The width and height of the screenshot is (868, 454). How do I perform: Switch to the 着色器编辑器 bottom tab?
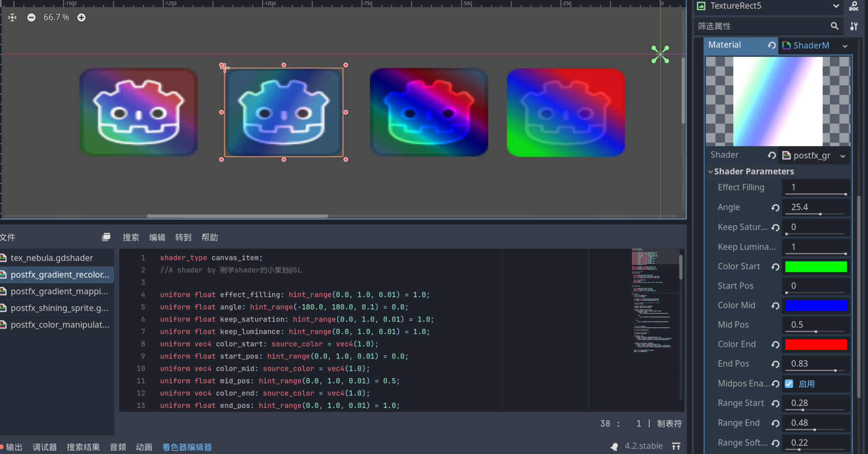tap(187, 447)
